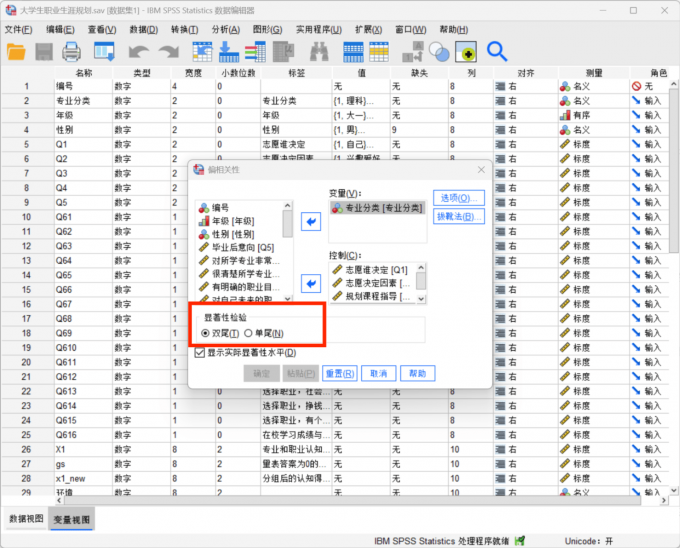Click the Select cases circles icon
680x548 pixels.
point(439,52)
